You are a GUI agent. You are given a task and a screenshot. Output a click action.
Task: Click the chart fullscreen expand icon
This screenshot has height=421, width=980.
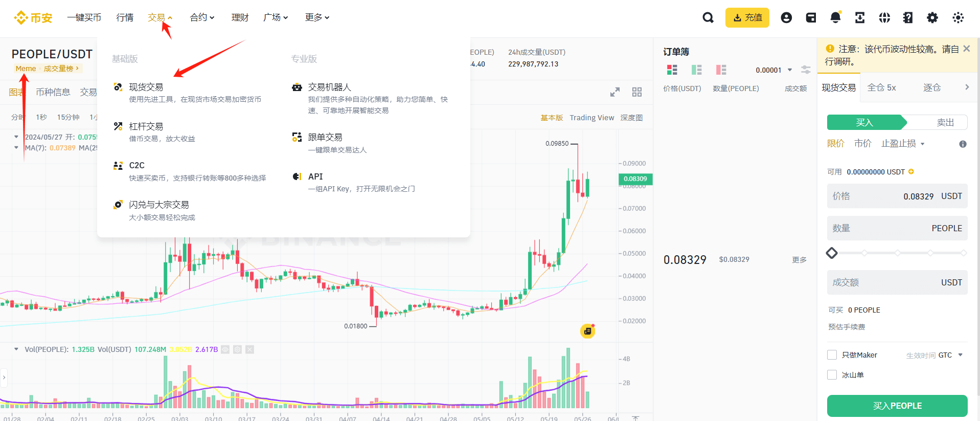615,92
